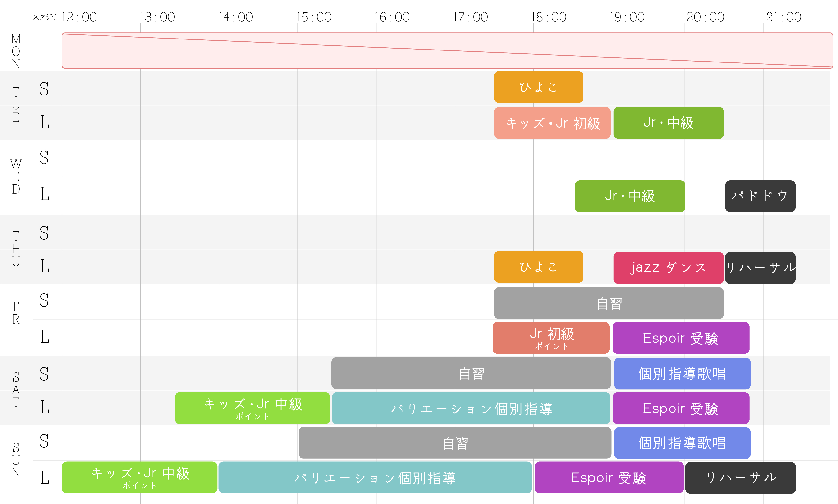Click the 13:00 time header
The width and height of the screenshot is (838, 504).
(x=157, y=17)
